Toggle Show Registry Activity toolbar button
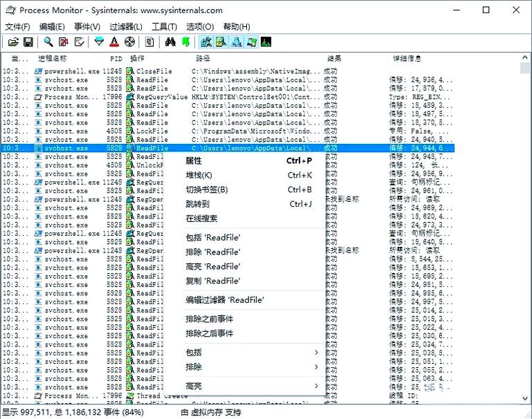532x419 pixels. click(x=206, y=42)
